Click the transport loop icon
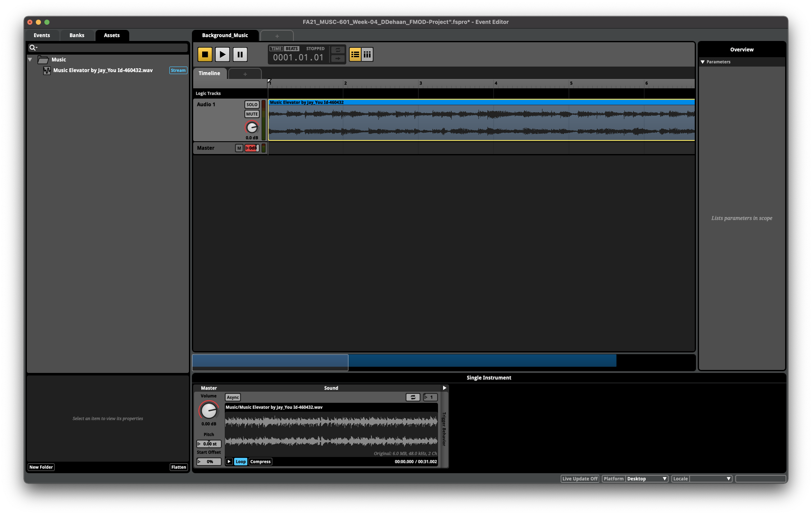The image size is (812, 515). 337,50
